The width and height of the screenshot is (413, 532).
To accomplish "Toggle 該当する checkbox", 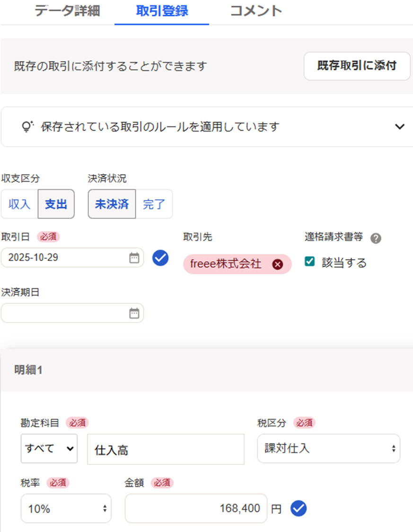I will click(x=310, y=262).
